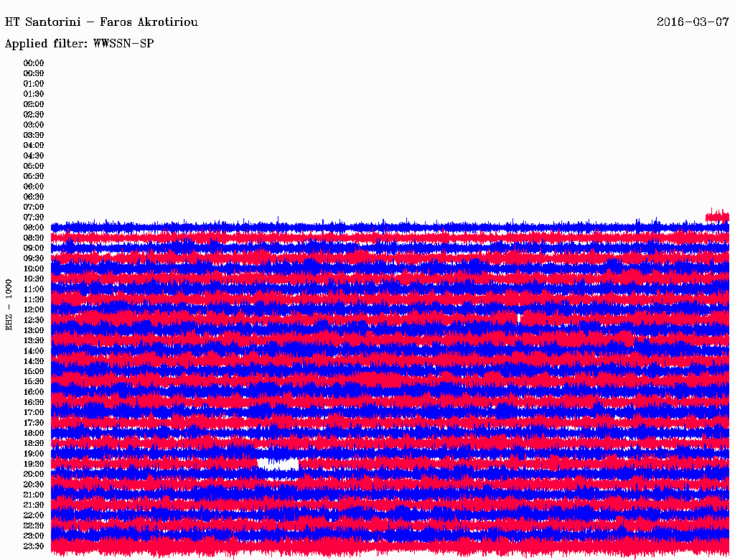Click the 21:00 row label
The image size is (735, 560).
[x=34, y=495]
